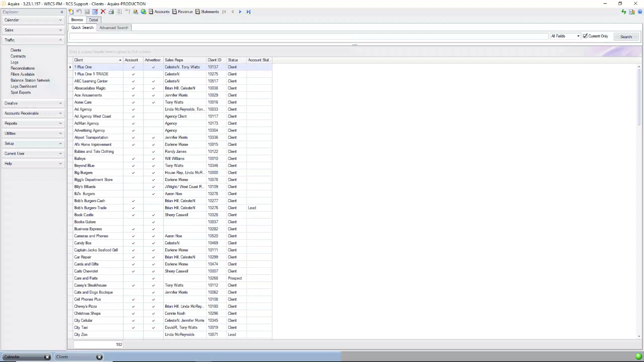Open the Statements report
The width and height of the screenshot is (644, 362).
207,12
